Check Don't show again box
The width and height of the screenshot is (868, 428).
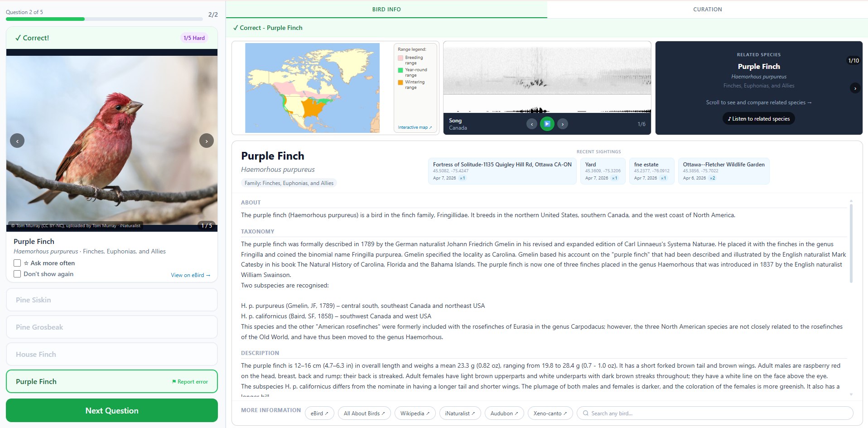17,274
